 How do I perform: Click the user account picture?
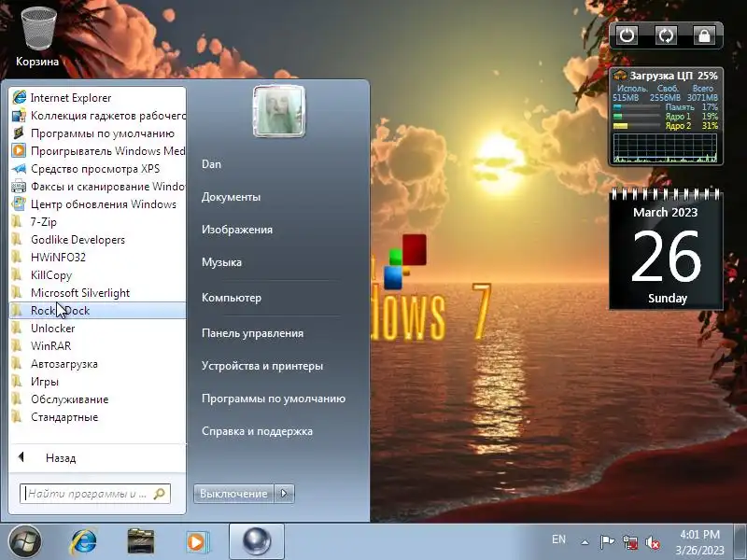279,111
